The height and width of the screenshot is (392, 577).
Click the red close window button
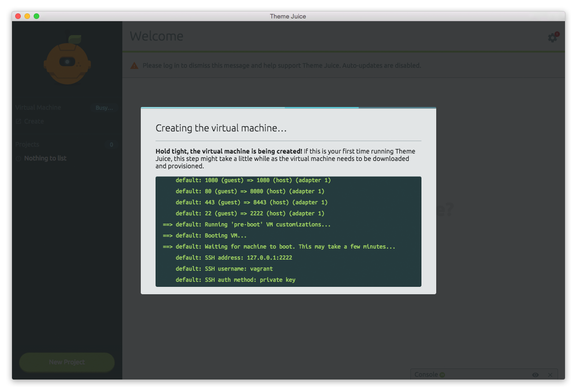pos(18,16)
